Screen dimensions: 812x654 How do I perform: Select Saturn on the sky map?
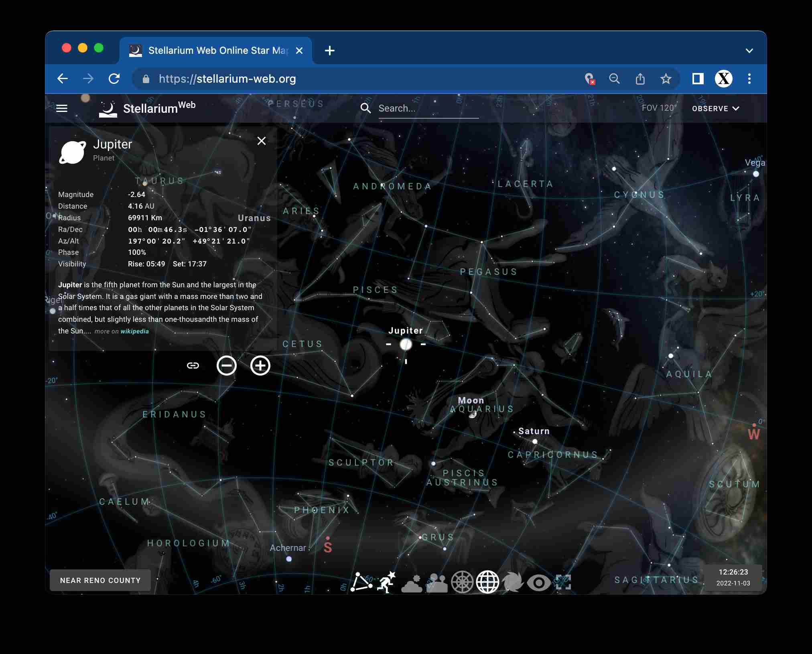tap(535, 441)
